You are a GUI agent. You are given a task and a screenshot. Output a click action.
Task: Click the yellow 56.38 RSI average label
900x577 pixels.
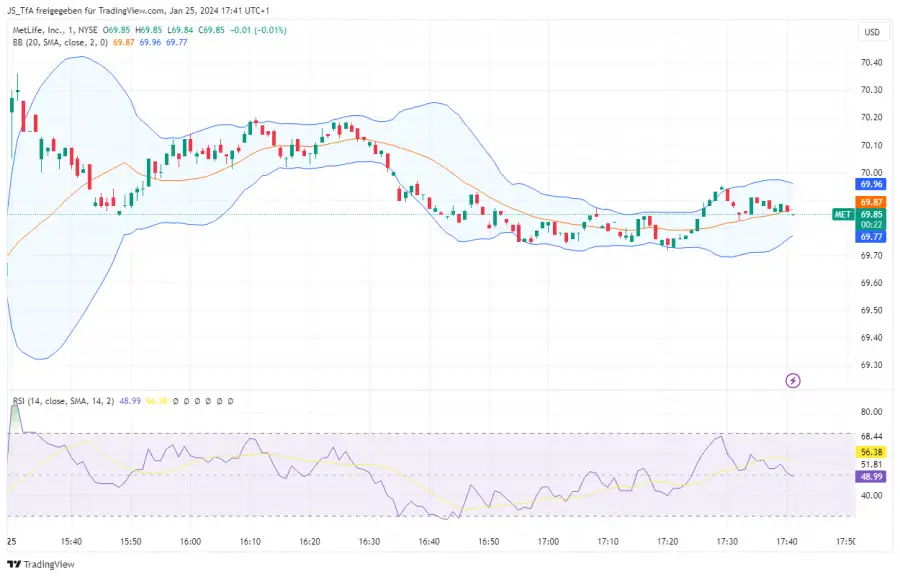(870, 451)
